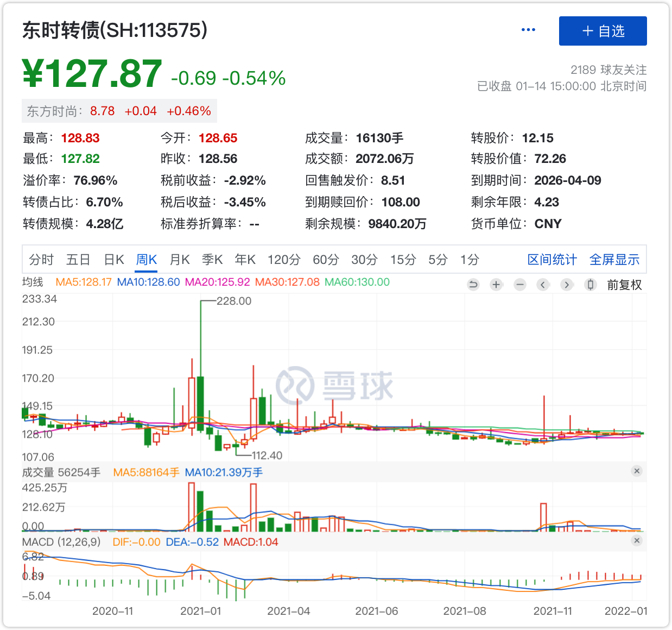Close the MACD indicator panel
Screen dimensions: 672x630
pos(637,540)
